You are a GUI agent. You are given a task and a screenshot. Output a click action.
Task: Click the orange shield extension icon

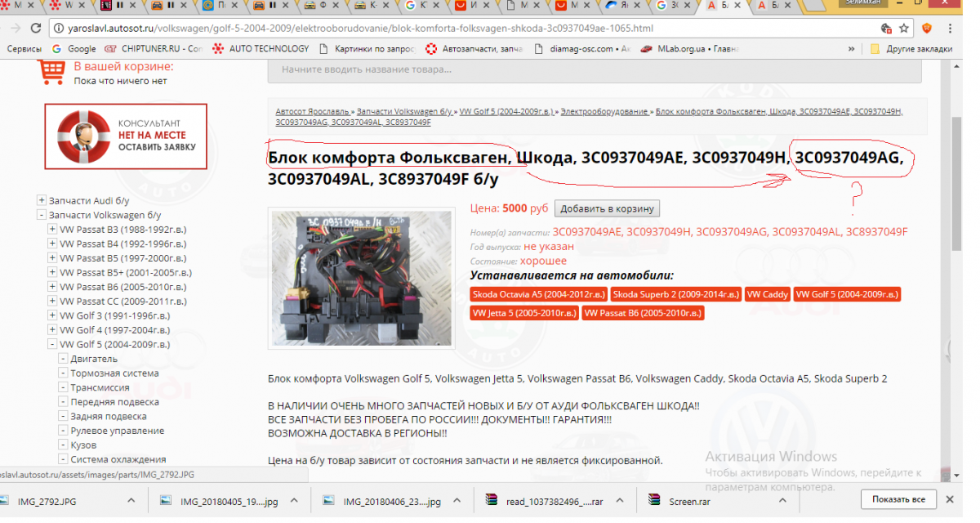click(x=927, y=29)
